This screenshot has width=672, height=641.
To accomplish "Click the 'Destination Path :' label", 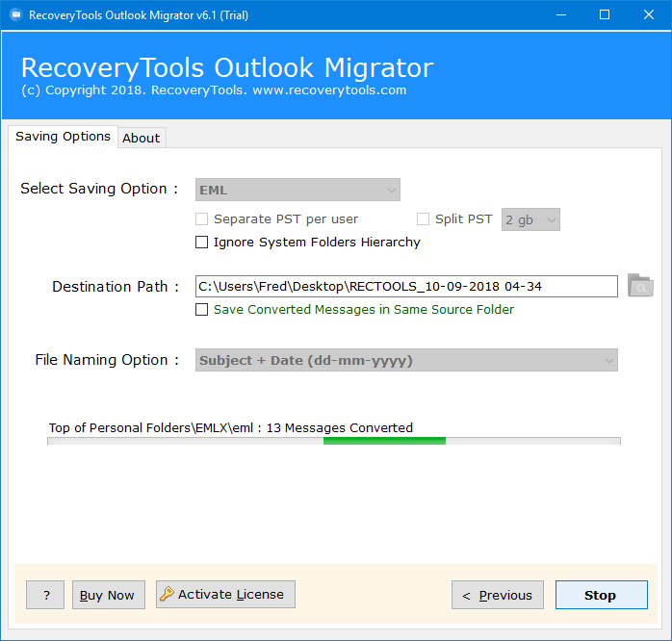I will (x=116, y=286).
